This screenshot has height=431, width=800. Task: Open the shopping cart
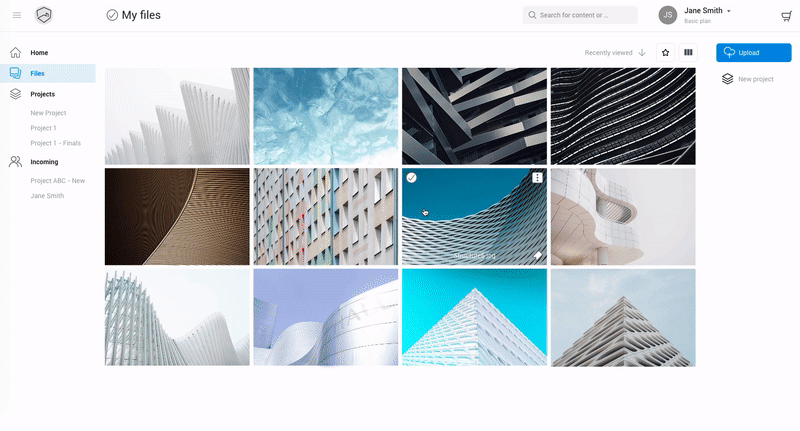[786, 16]
